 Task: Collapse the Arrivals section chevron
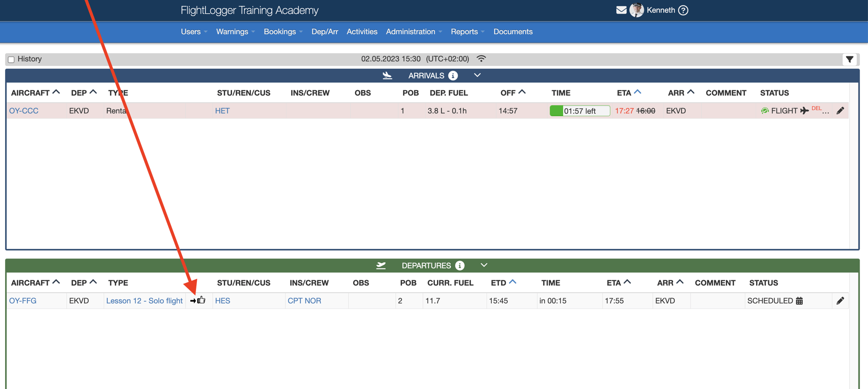477,75
